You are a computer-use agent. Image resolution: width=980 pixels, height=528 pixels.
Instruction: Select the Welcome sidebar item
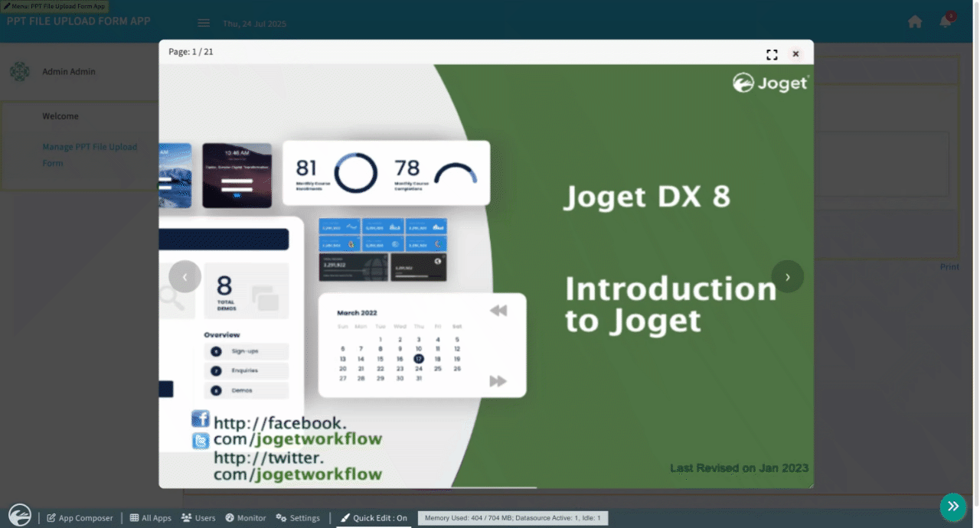(60, 116)
